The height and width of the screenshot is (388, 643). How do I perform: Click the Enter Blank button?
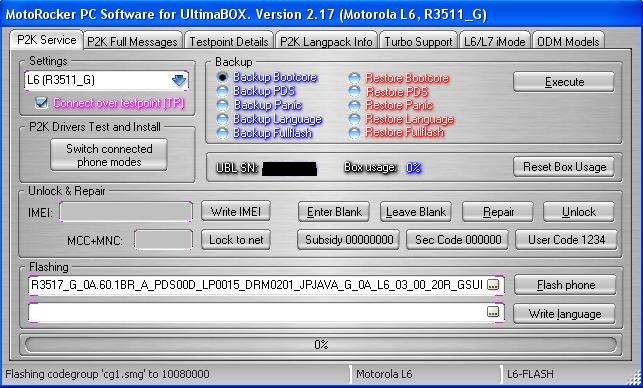[x=334, y=212]
